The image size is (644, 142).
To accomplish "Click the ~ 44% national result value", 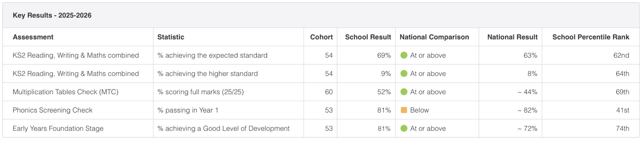I will point(527,92).
